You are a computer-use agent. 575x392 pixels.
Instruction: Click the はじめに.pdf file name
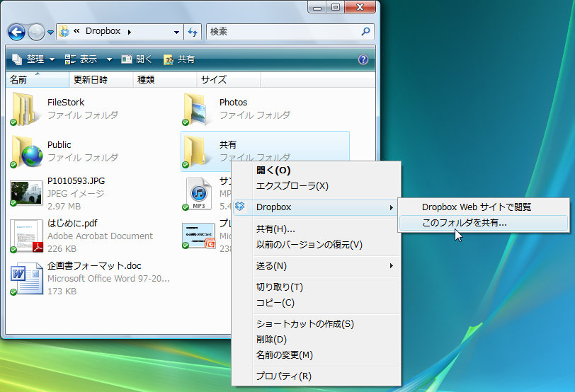(72, 224)
